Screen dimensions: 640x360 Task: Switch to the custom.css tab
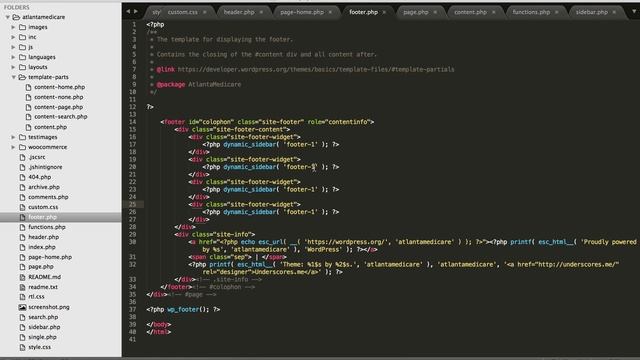(182, 12)
